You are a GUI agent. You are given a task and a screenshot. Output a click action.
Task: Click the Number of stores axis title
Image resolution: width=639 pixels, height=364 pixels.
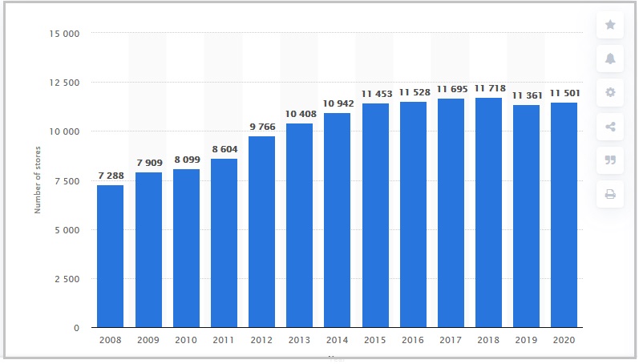[x=37, y=180]
